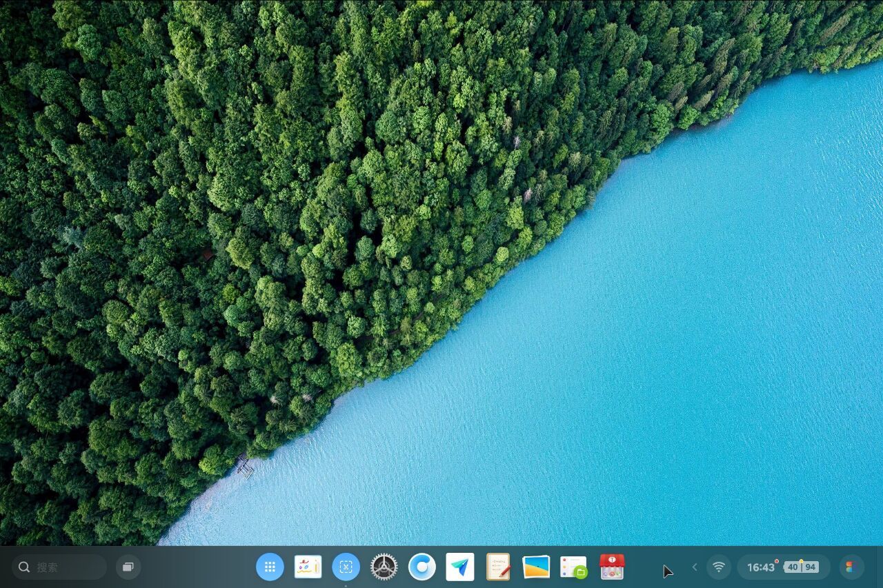Open the notepad with red pencil app
The image size is (883, 588).
click(498, 567)
